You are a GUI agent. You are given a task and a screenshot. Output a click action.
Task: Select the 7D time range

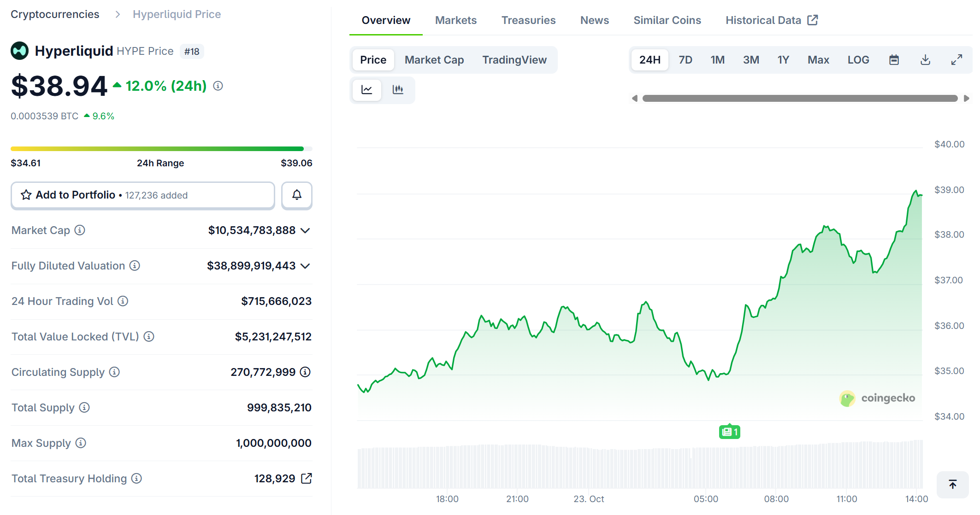tap(685, 60)
